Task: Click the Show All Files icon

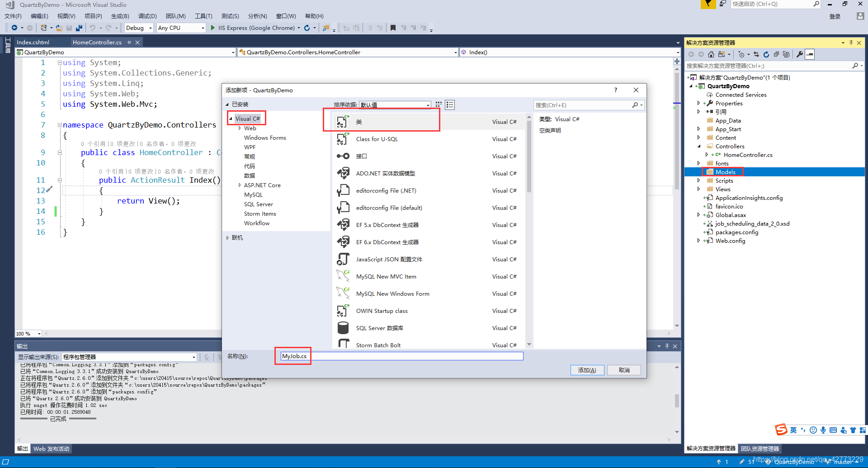Action: point(786,54)
